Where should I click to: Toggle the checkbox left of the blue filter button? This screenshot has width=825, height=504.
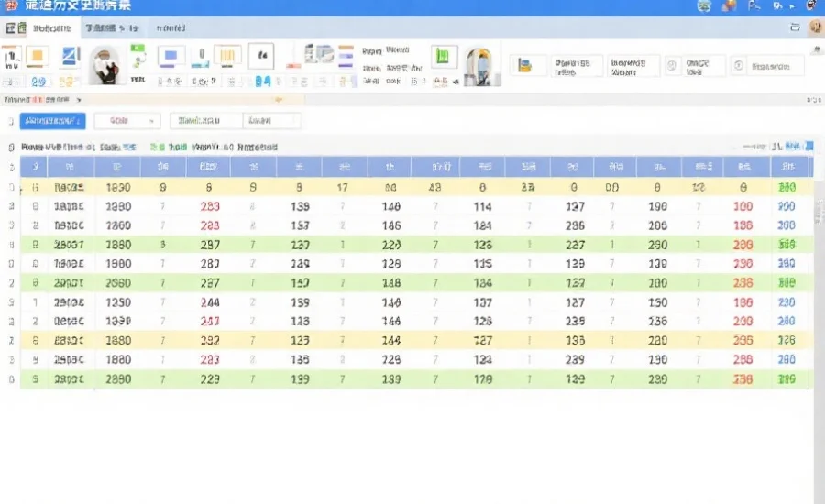pos(11,121)
